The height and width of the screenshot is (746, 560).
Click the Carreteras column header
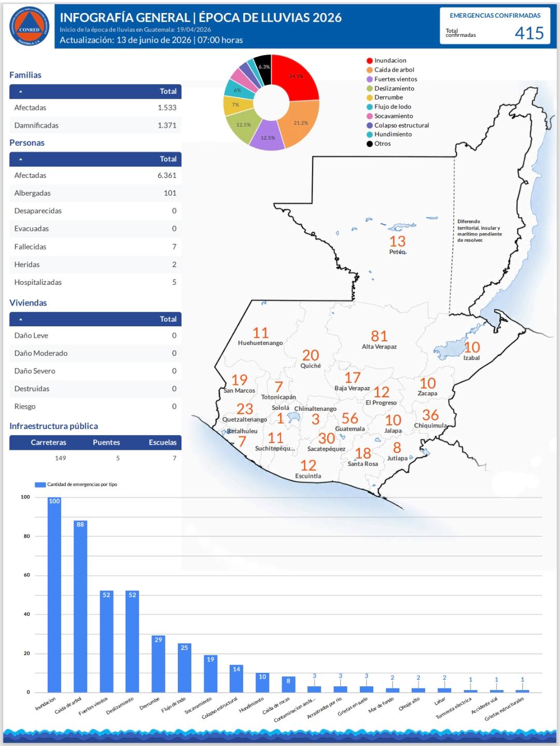pos(48,443)
